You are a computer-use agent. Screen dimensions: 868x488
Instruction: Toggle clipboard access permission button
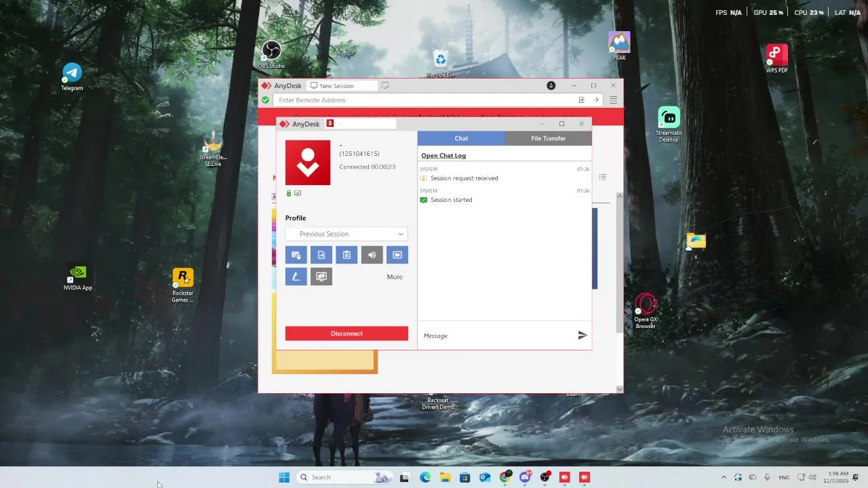(x=347, y=255)
